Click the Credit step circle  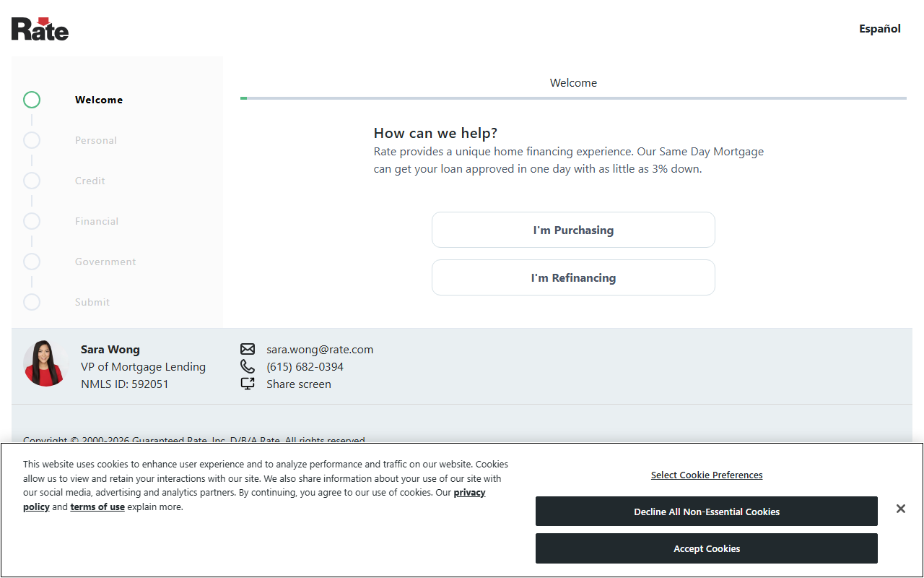point(32,181)
